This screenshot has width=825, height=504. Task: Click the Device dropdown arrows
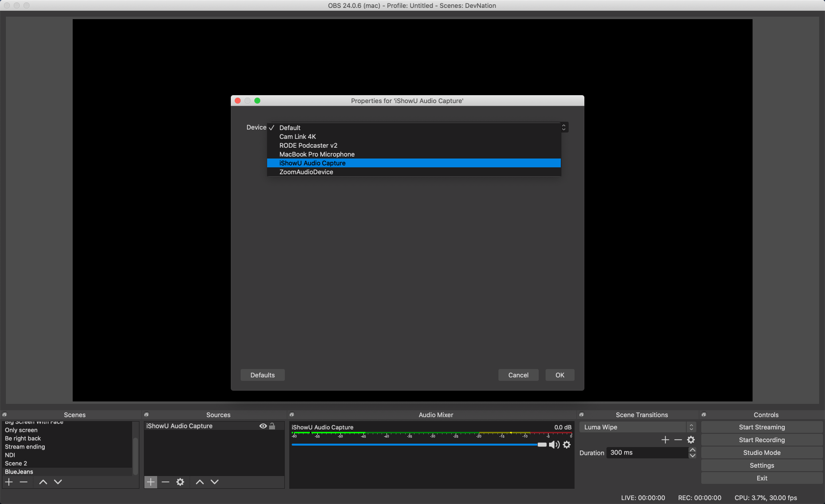564,127
